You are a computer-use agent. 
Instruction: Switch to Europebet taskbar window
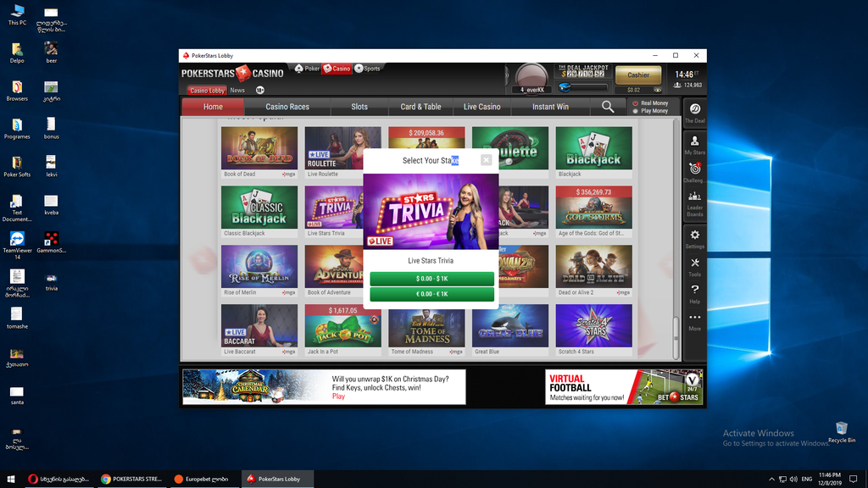coord(205,480)
